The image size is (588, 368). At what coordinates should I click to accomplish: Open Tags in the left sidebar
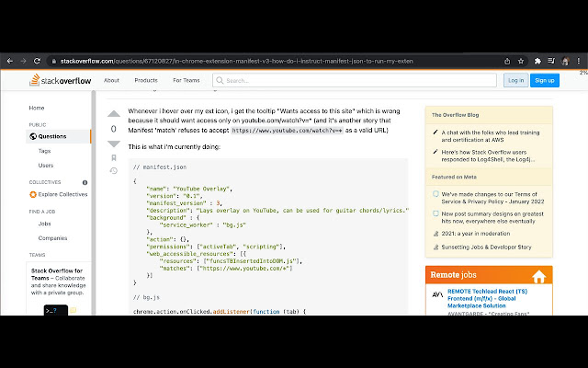(x=45, y=151)
